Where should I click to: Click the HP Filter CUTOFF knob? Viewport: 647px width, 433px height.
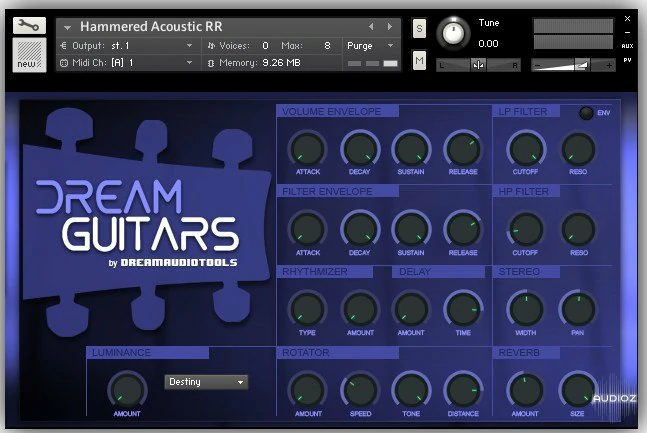[x=526, y=230]
